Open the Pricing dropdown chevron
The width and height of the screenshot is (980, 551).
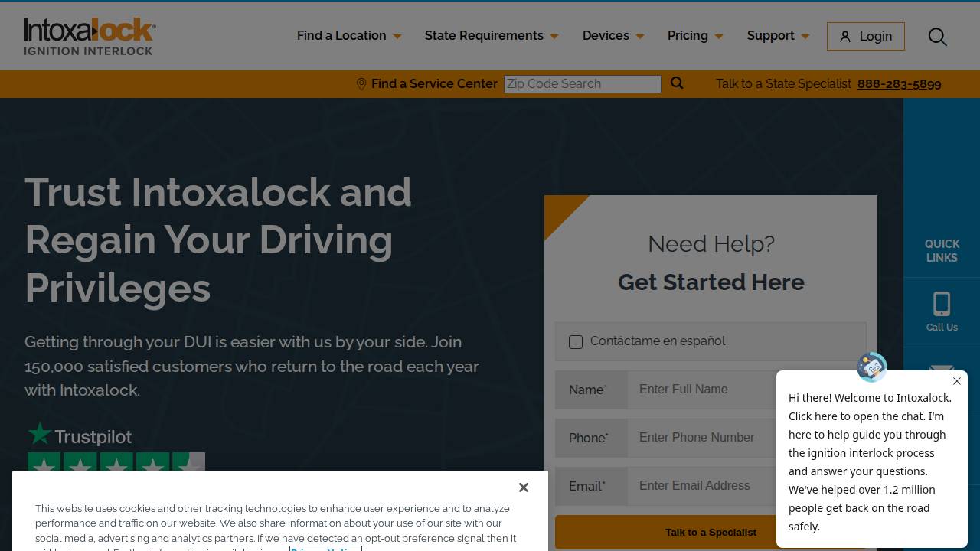click(x=718, y=36)
